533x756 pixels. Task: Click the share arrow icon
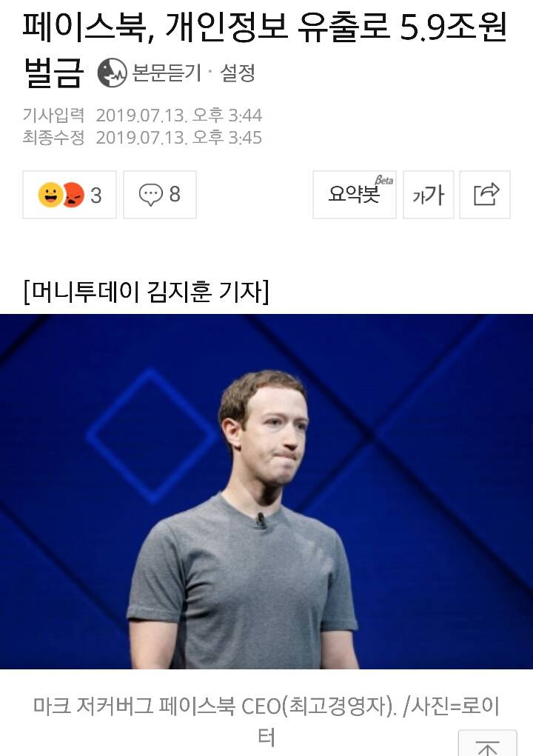click(x=486, y=194)
